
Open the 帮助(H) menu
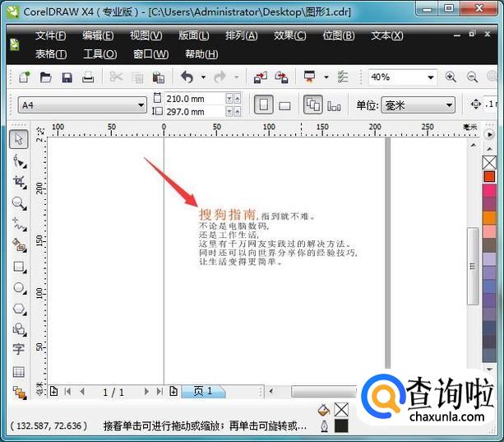pyautogui.click(x=201, y=54)
